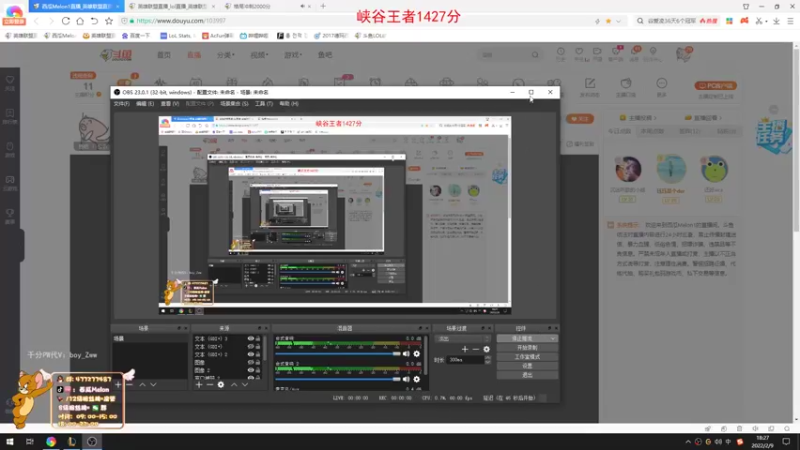Lock the 文本 (GDI+) 3 source
This screenshot has width=800, height=450.
coord(258,339)
